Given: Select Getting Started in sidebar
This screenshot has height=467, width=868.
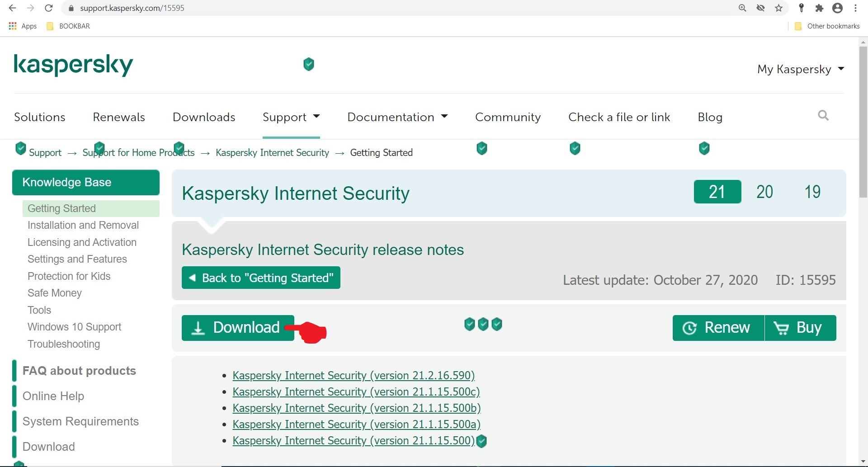Looking at the screenshot, I should point(91,208).
